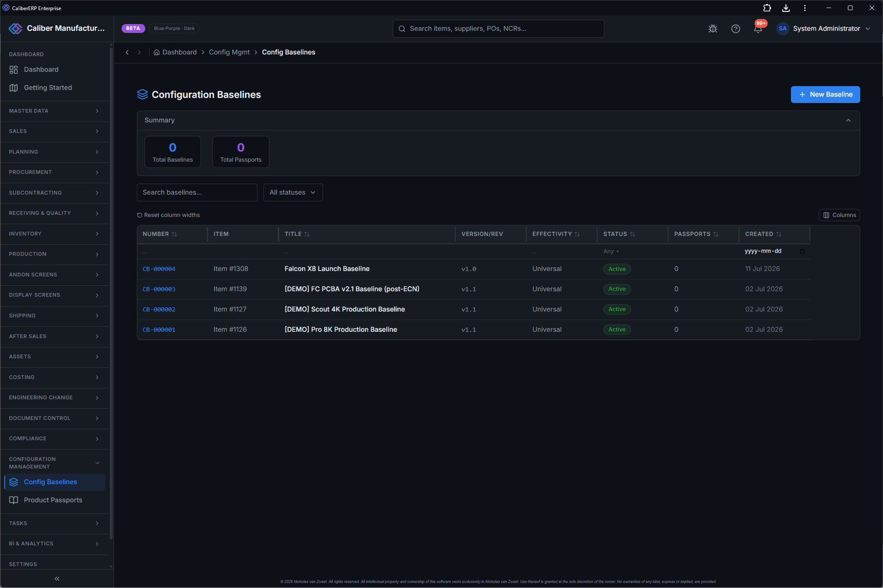Click the New Baseline button

[x=825, y=95]
